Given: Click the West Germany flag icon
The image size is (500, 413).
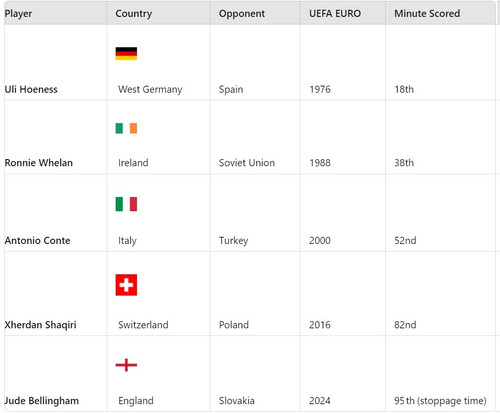Looking at the screenshot, I should (126, 54).
